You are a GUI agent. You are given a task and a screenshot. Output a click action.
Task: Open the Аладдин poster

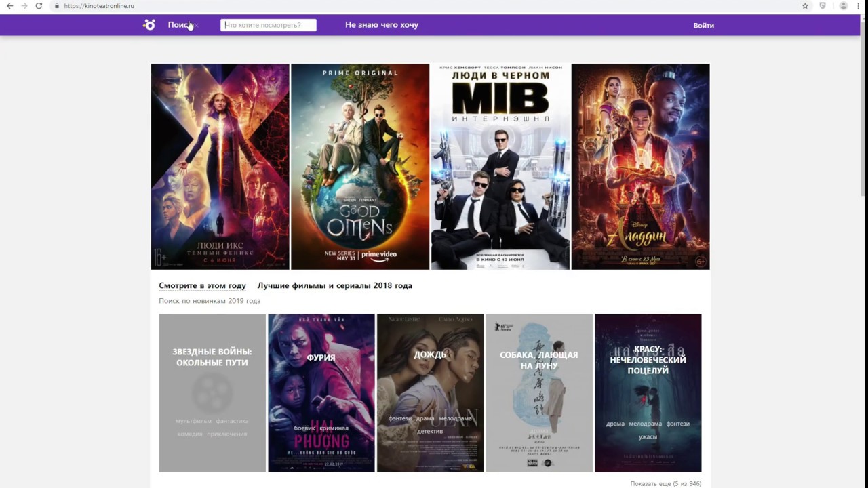point(640,167)
